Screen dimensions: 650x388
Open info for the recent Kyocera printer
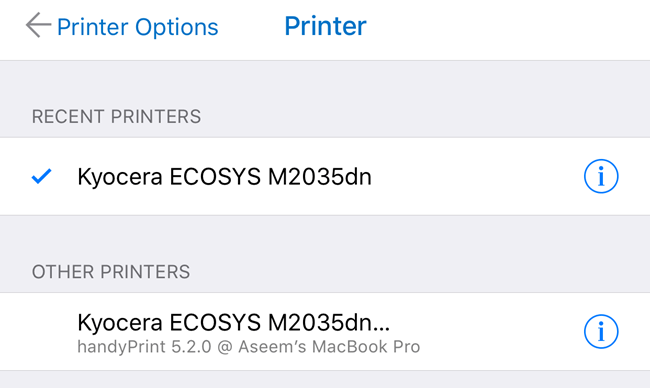click(601, 176)
